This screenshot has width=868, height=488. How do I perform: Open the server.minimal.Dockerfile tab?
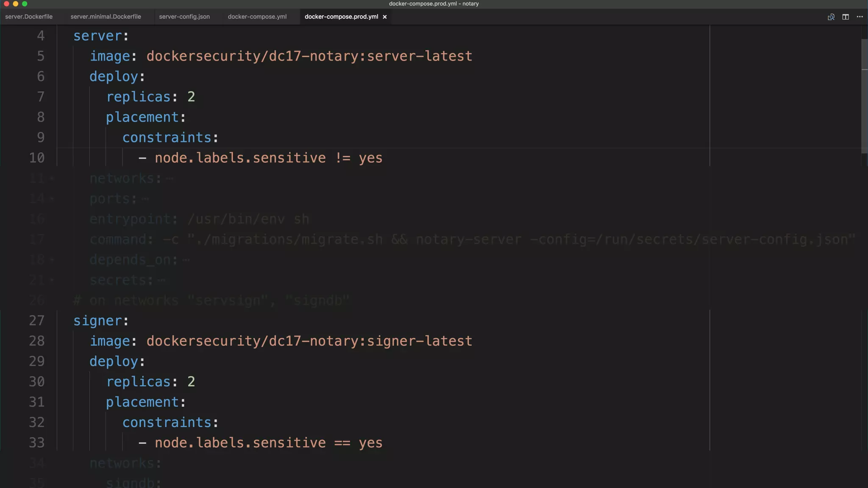point(106,17)
